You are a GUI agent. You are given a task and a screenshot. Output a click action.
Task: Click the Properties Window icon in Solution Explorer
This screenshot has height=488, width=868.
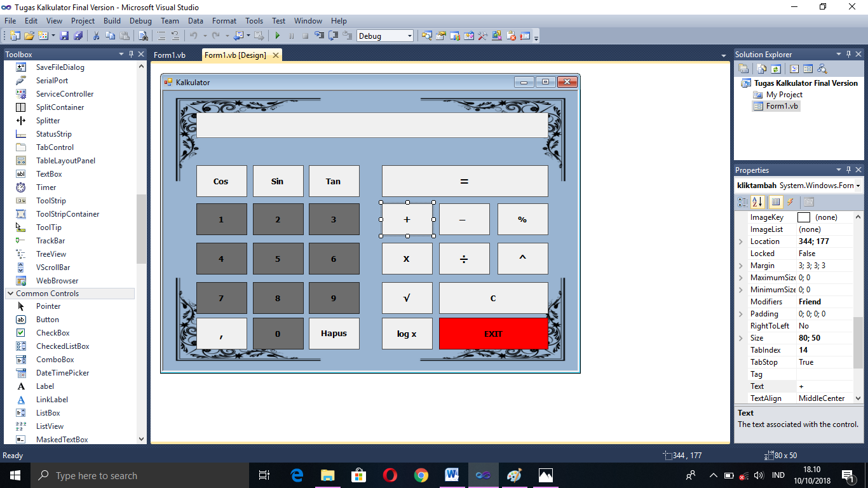click(743, 70)
